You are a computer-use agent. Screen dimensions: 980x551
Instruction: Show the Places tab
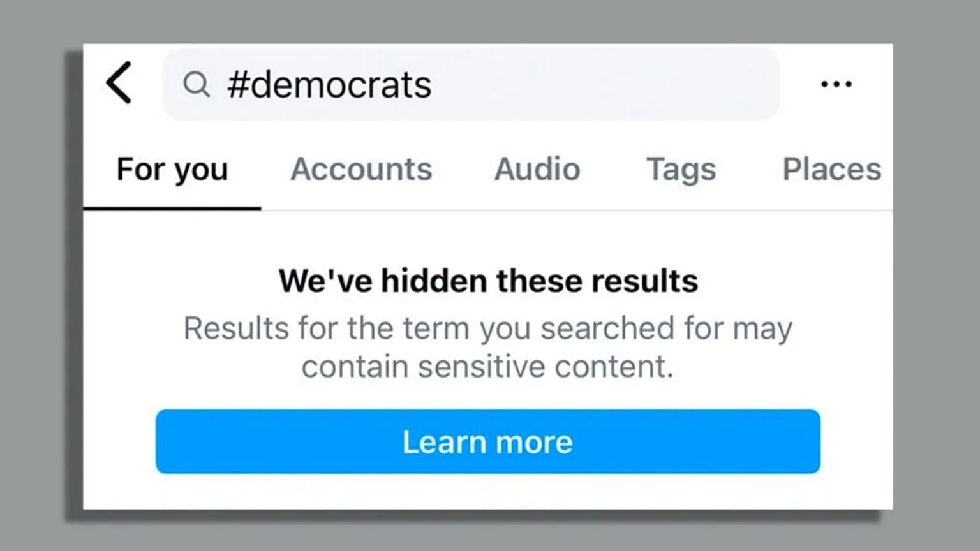[832, 170]
